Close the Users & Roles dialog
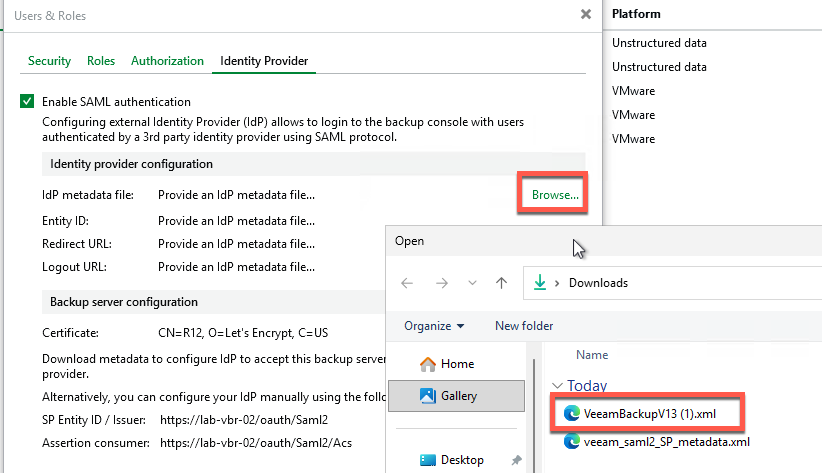Viewport: 822px width, 473px height. (x=585, y=15)
